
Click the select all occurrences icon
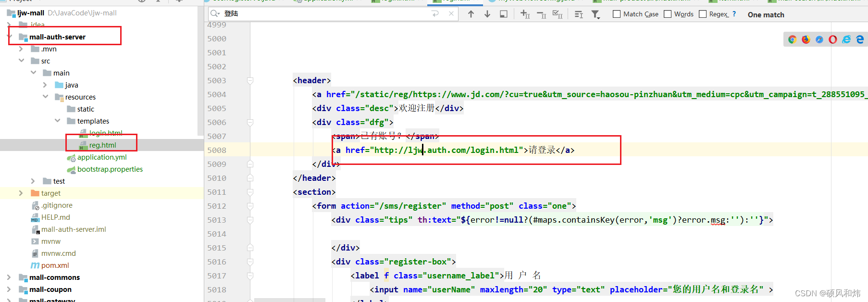(x=558, y=14)
